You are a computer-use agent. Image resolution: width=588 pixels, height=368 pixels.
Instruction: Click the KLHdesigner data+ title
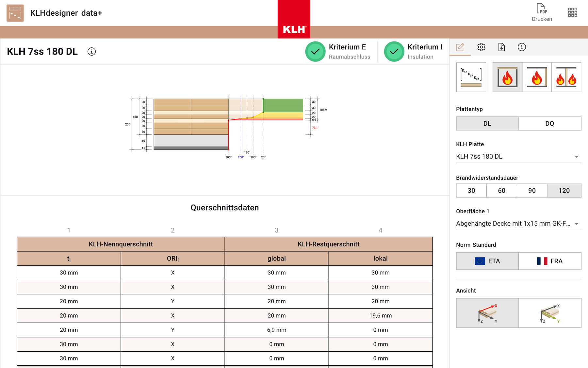(66, 13)
